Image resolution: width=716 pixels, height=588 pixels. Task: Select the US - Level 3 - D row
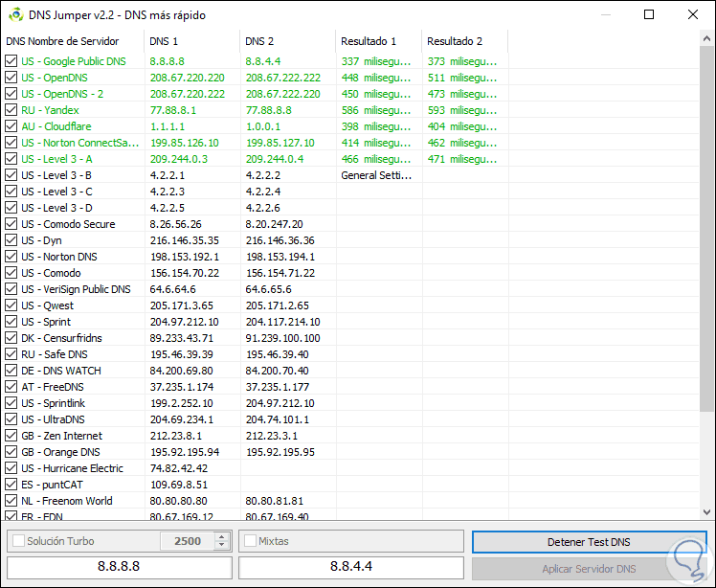(56, 208)
